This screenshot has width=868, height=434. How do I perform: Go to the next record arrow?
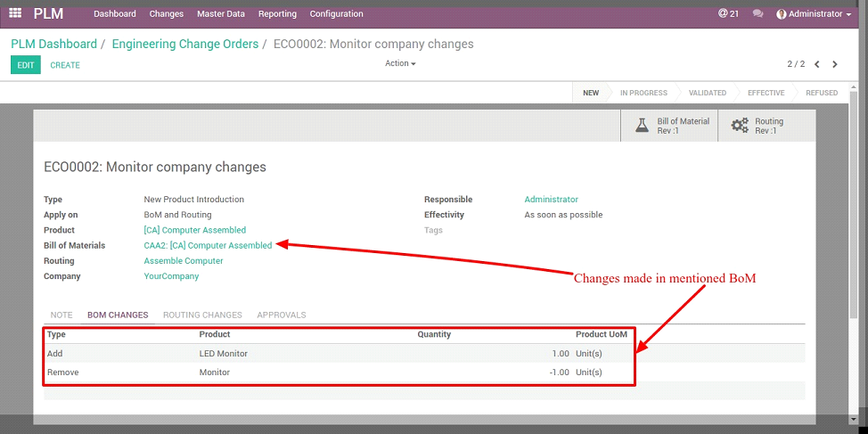pyautogui.click(x=835, y=64)
